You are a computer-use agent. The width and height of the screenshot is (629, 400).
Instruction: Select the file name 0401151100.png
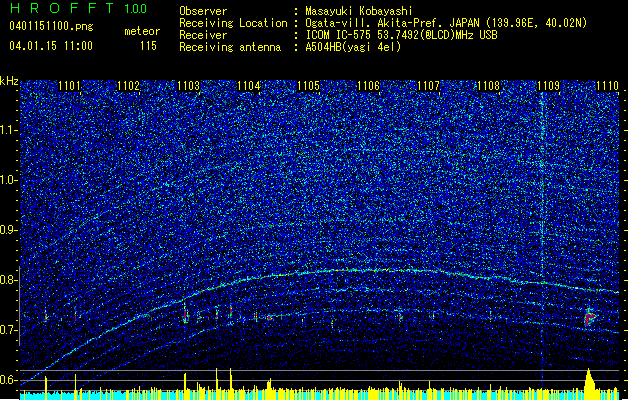point(51,26)
